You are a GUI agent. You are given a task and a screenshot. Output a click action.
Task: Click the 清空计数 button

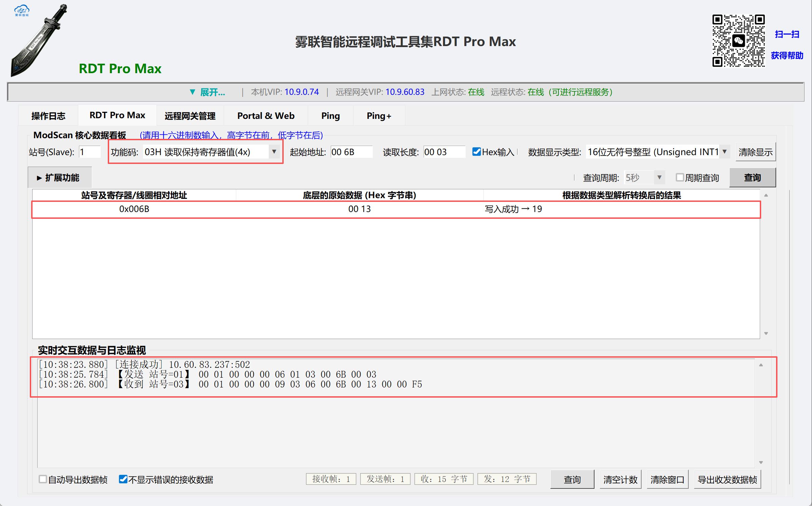(620, 480)
